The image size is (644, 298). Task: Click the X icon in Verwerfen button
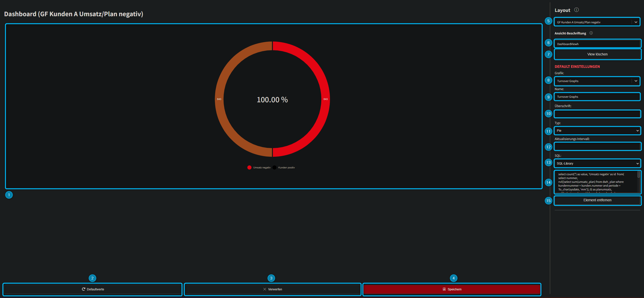coord(265,289)
